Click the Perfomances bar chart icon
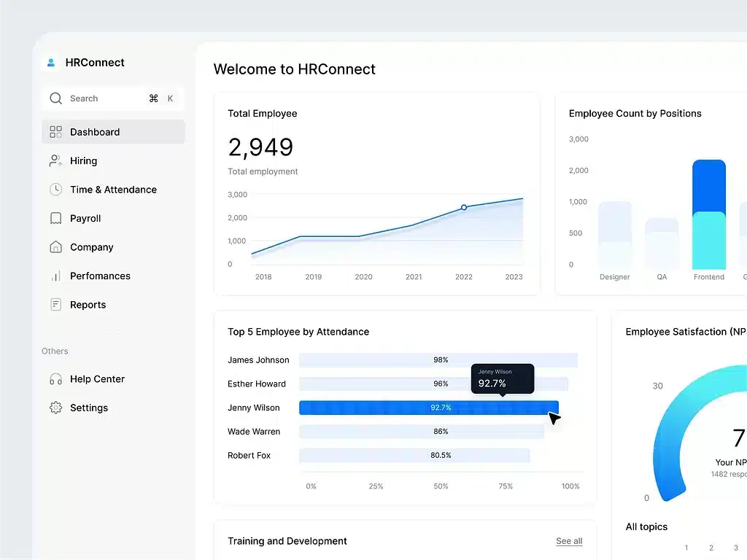The width and height of the screenshot is (747, 560). tap(55, 276)
